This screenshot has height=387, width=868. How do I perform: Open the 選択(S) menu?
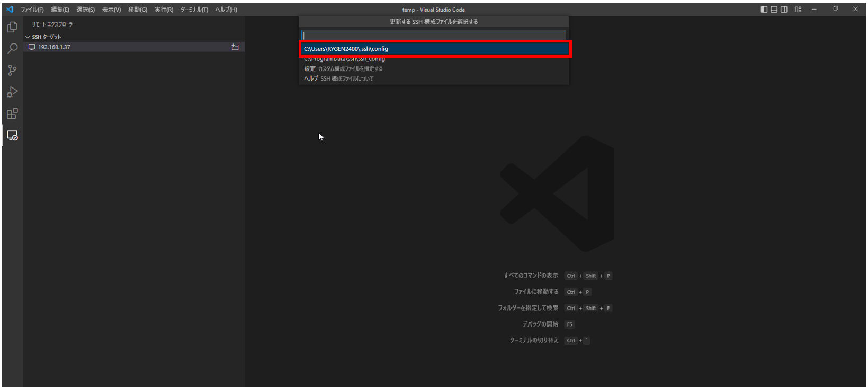point(85,10)
